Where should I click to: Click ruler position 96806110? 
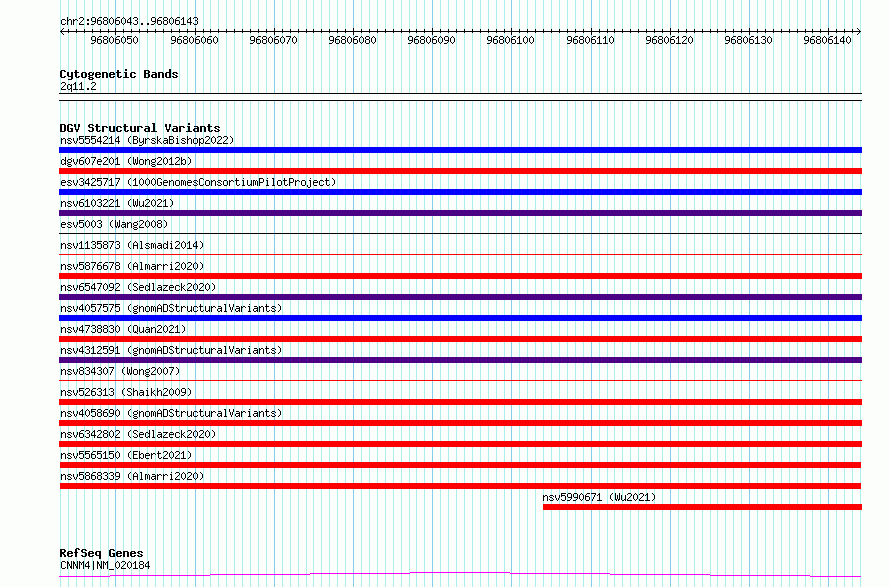coord(590,40)
